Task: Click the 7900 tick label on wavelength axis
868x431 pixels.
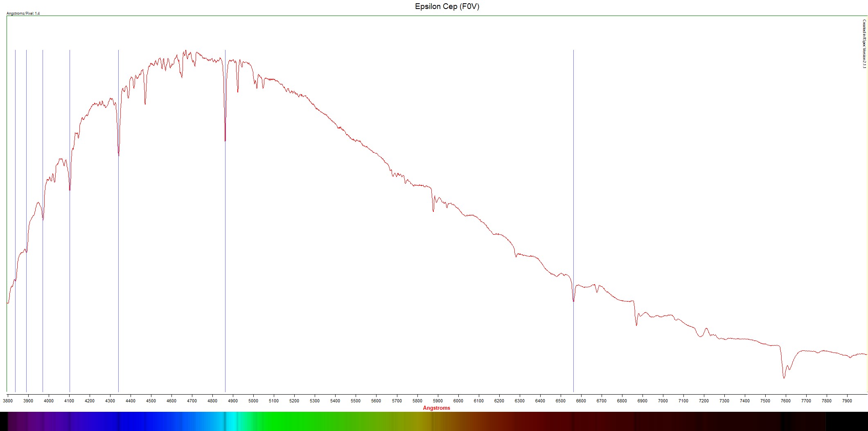Action: [x=847, y=401]
